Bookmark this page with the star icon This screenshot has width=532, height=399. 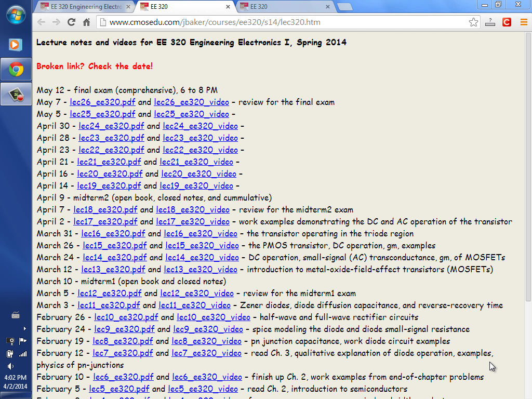tap(474, 22)
